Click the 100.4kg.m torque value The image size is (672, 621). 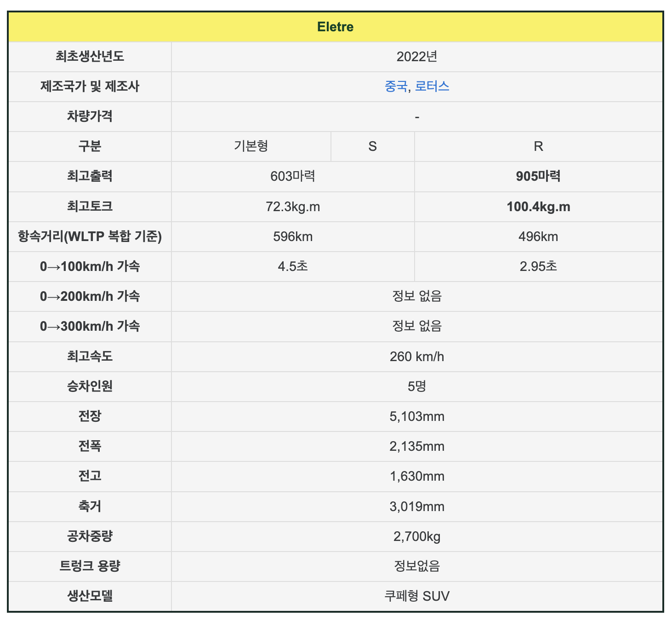(539, 207)
